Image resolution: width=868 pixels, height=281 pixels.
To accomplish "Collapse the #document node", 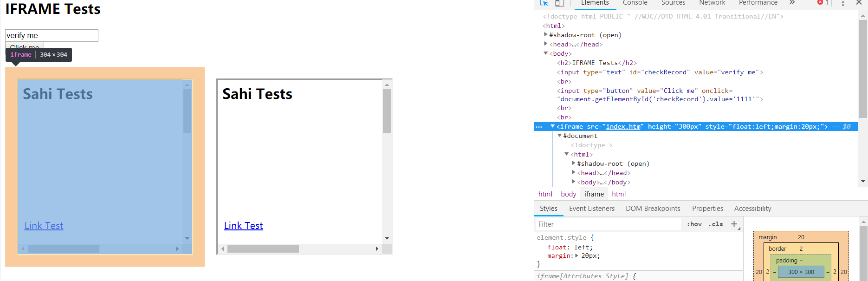I will [x=560, y=136].
